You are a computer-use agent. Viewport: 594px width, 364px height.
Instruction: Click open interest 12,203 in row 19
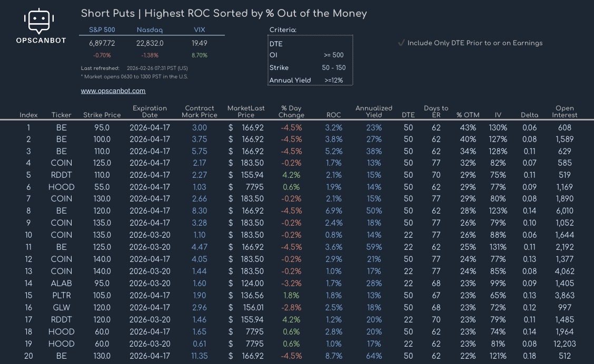pyautogui.click(x=565, y=343)
